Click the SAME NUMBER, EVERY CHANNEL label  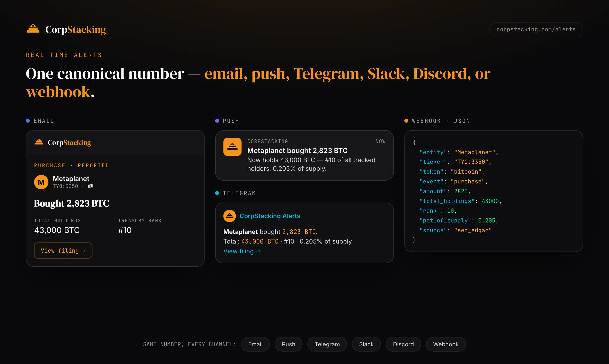(x=189, y=344)
